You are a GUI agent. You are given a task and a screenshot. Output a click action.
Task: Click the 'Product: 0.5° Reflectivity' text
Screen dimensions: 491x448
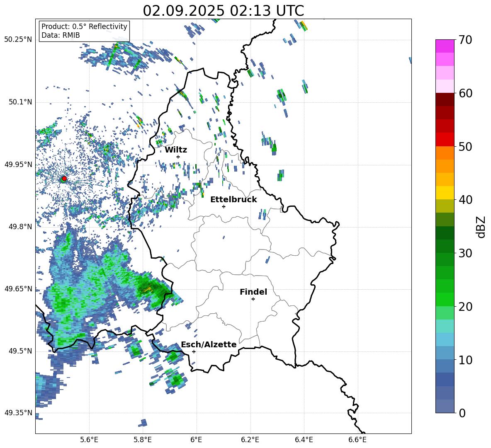point(84,27)
